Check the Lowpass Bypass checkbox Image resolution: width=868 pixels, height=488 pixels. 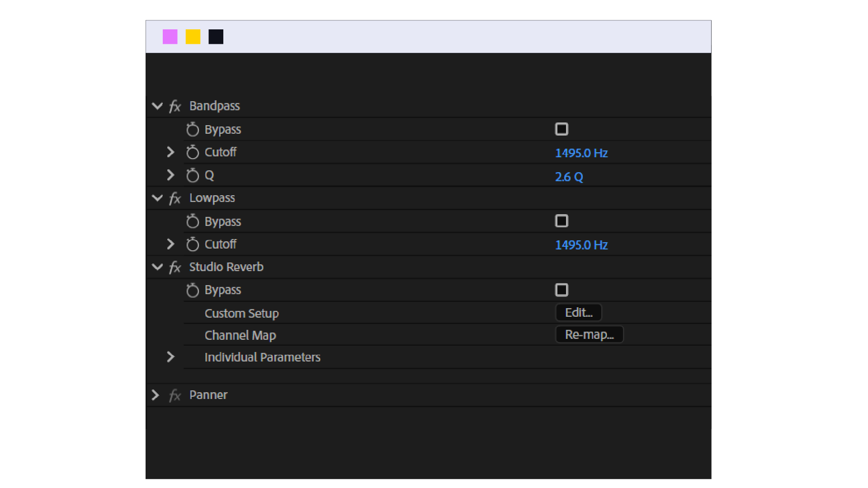click(x=561, y=221)
